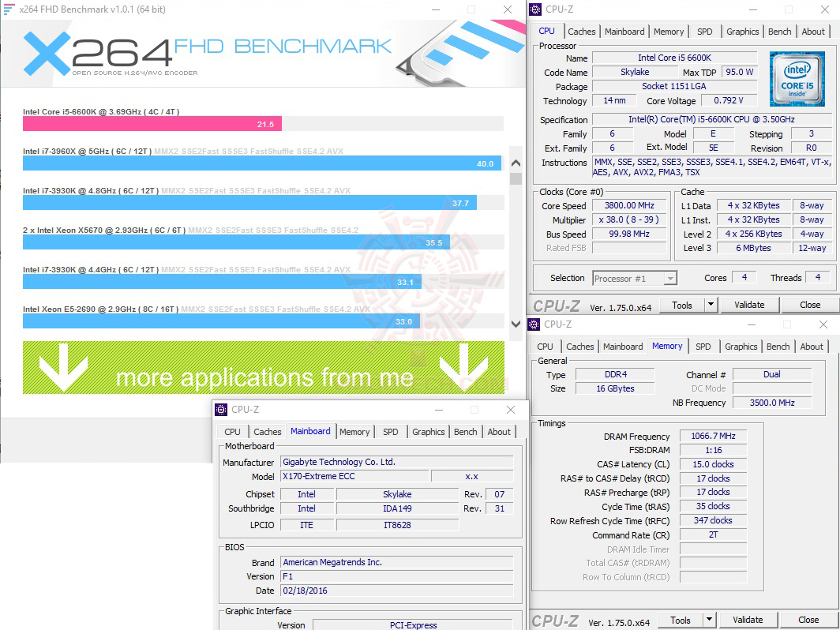The height and width of the screenshot is (630, 840).
Task: Click the DRAM Frequency value 1066.7 MHz
Action: [713, 436]
